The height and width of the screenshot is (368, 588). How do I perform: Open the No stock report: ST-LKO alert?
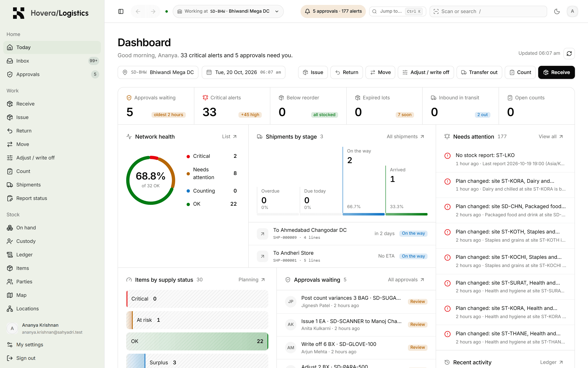pyautogui.click(x=505, y=159)
